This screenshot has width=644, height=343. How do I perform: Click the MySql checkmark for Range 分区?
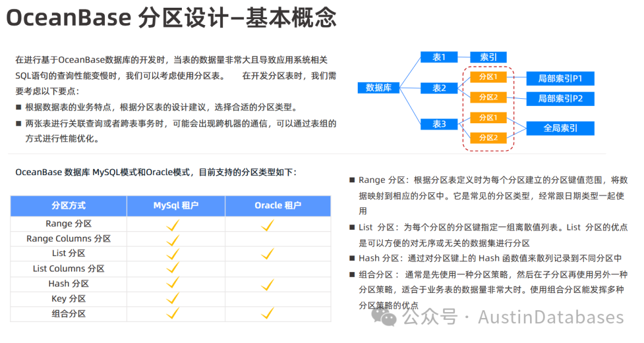173,225
